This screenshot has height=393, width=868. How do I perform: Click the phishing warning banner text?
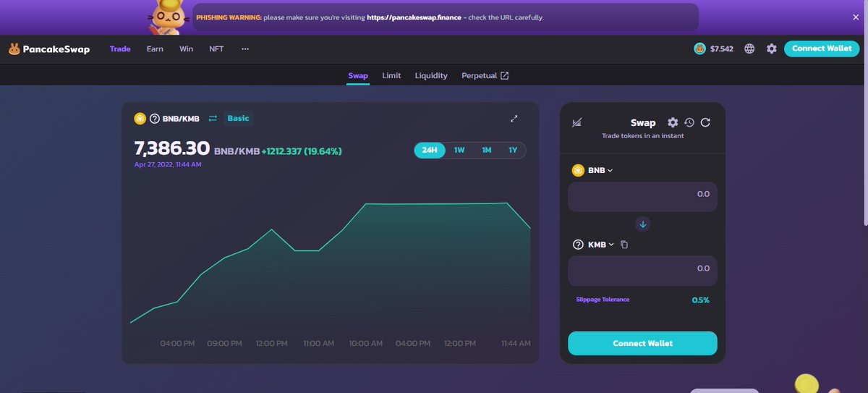click(x=370, y=17)
